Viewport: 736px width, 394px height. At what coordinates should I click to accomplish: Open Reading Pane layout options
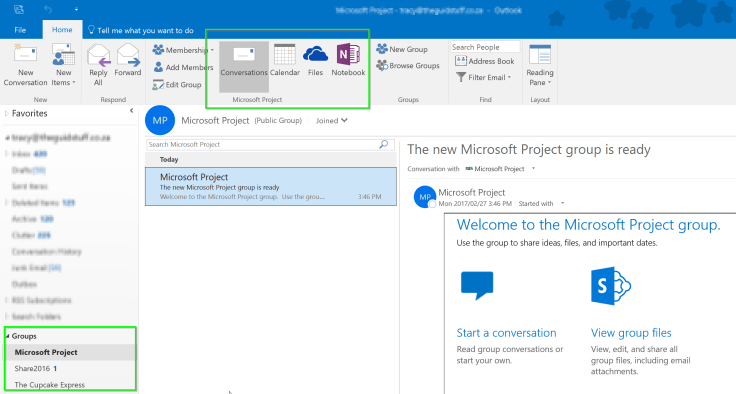pos(540,65)
